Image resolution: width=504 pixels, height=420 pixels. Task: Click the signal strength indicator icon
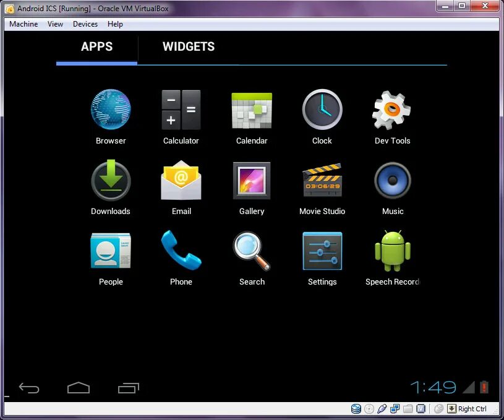pyautogui.click(x=469, y=387)
